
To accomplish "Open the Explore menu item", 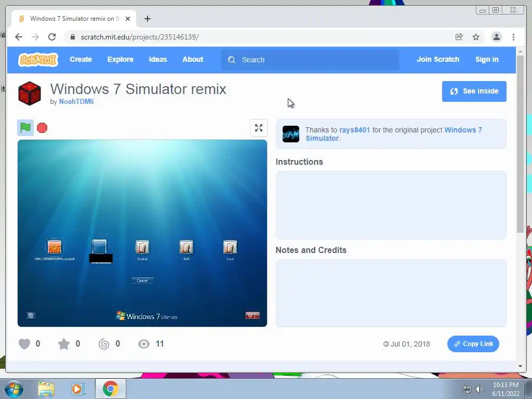I will point(121,59).
